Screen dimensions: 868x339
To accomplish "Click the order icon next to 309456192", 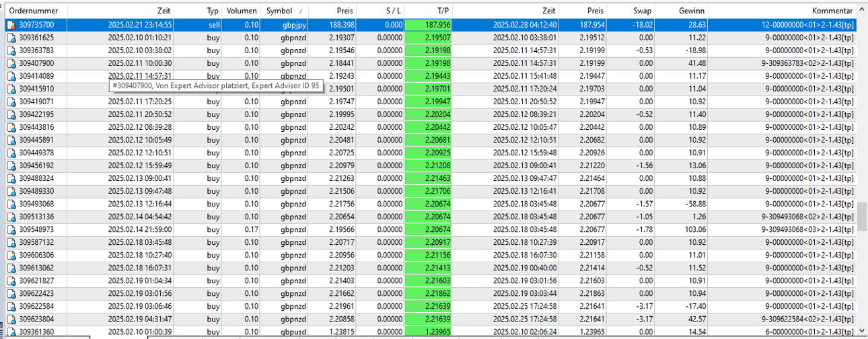I will tap(11, 165).
